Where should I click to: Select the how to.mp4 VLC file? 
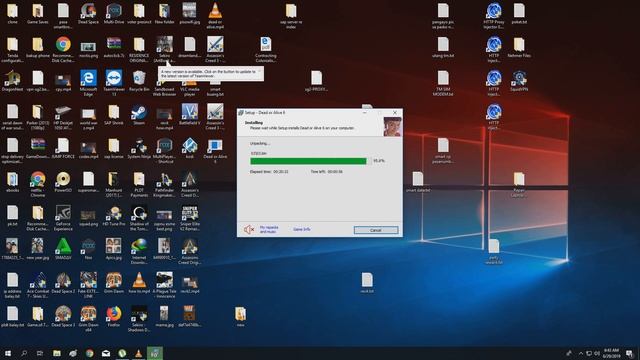[139, 283]
